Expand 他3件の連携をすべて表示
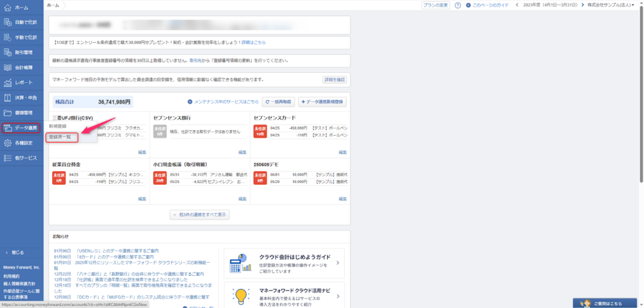The width and height of the screenshot is (644, 308). [199, 214]
